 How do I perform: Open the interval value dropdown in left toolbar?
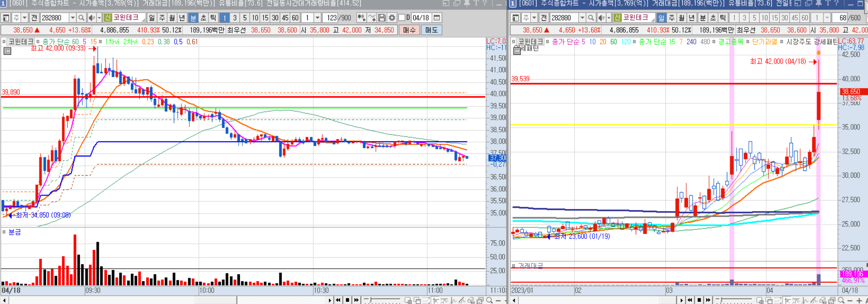click(317, 18)
